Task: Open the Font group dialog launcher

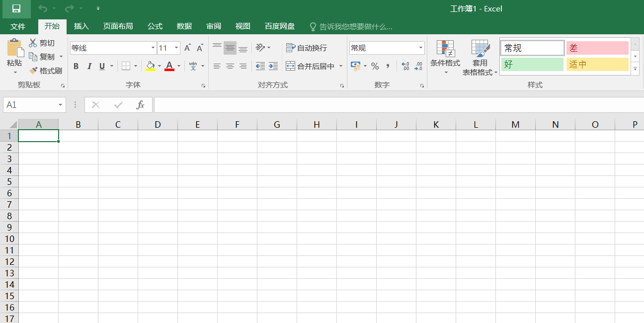Action: [x=203, y=85]
